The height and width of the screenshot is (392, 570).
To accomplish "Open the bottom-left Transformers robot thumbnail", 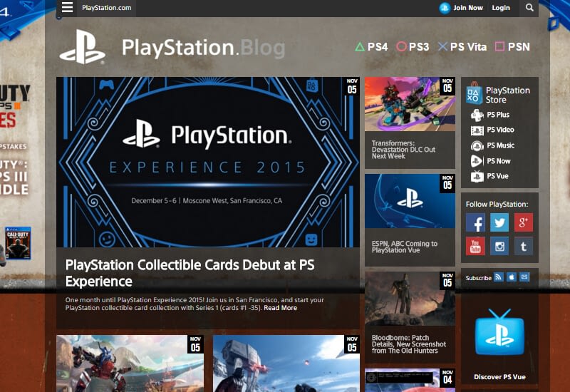I will point(130,363).
